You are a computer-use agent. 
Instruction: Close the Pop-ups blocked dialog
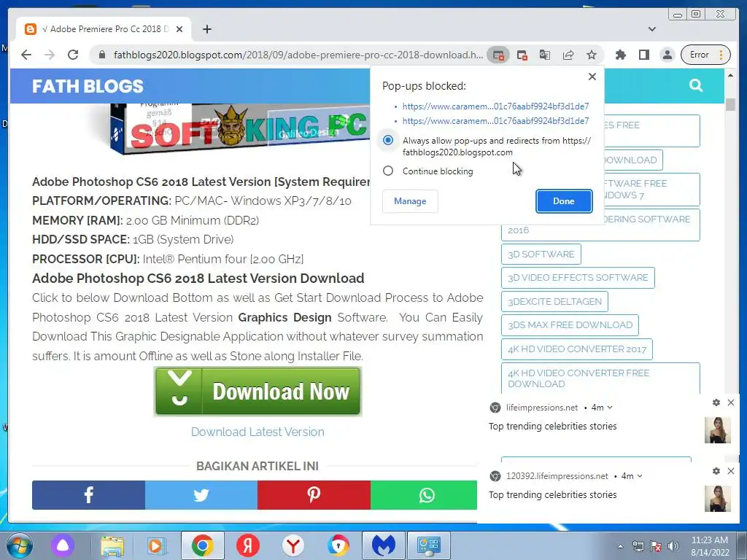coord(592,77)
